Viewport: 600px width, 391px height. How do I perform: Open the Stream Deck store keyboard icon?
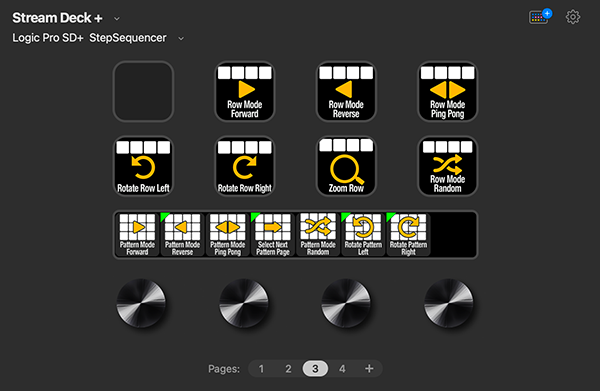point(540,16)
